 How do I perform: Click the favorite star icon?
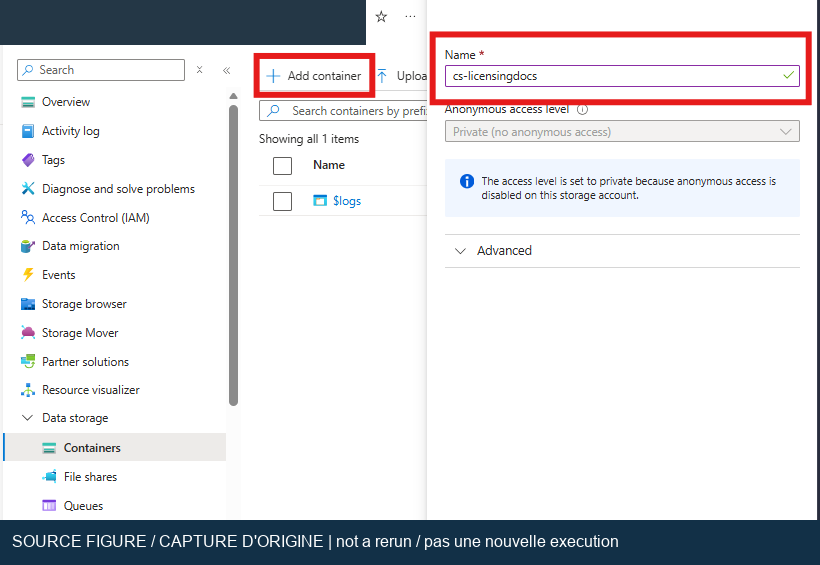pos(381,17)
